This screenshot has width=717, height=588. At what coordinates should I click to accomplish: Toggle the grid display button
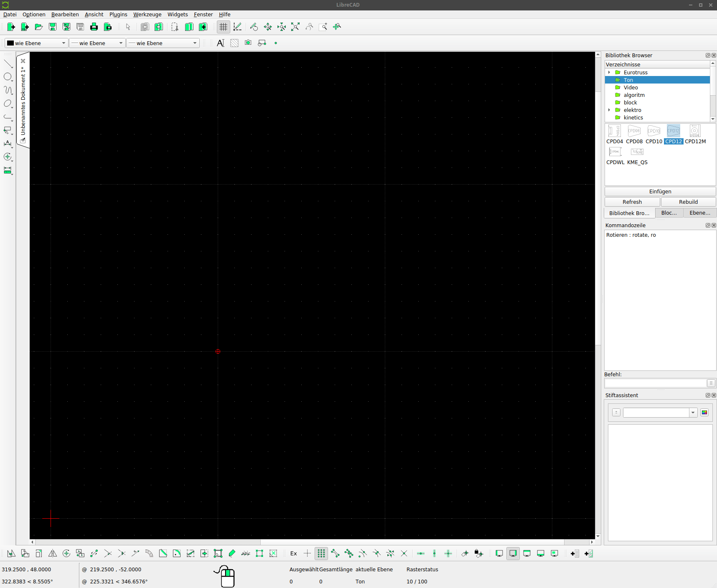224,27
